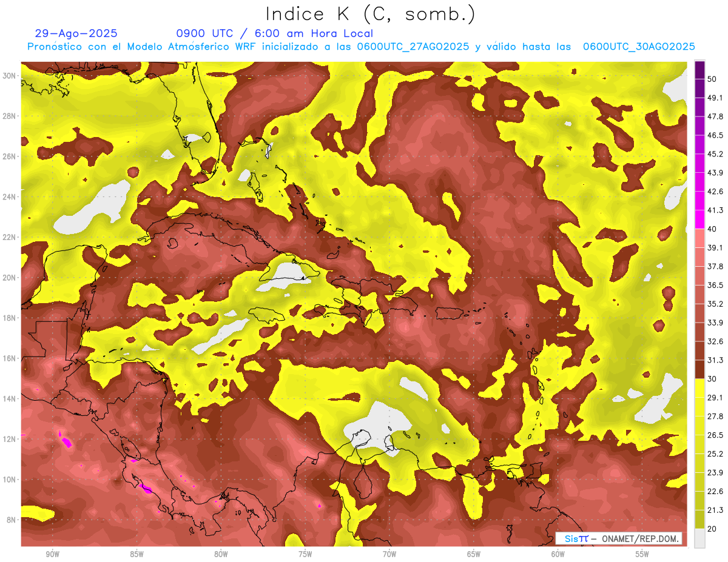The width and height of the screenshot is (728, 562).
Task: Click the 28N latitude label
Action: 10,116
